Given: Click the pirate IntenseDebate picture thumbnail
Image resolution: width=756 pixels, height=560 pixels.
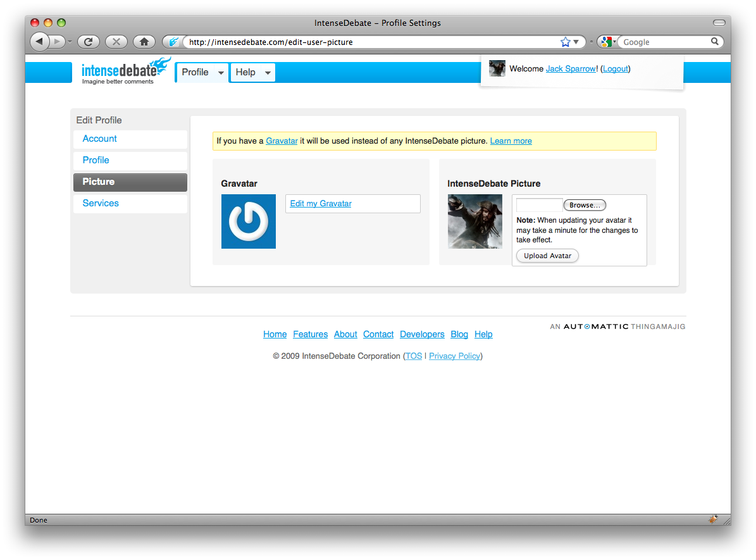Looking at the screenshot, I should [x=475, y=221].
